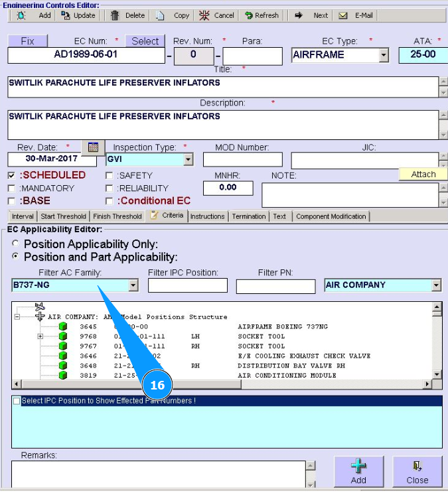Open the EC Type dropdown
Screen dimensions: 448x493
point(384,55)
